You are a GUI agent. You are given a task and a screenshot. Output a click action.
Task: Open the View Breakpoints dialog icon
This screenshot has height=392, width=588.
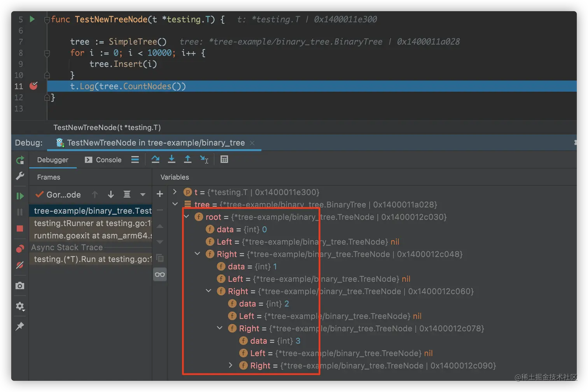coord(20,249)
